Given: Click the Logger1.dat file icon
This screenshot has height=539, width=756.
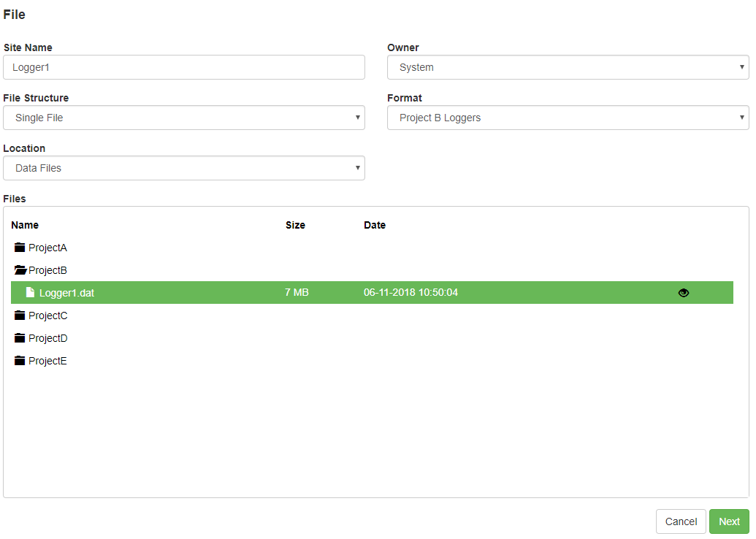Looking at the screenshot, I should click(31, 293).
